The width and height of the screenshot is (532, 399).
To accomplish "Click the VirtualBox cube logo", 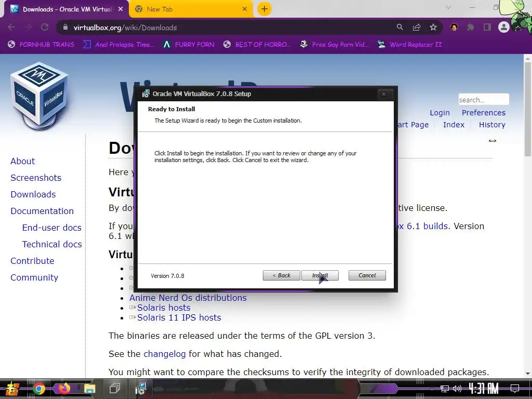I will [x=39, y=96].
